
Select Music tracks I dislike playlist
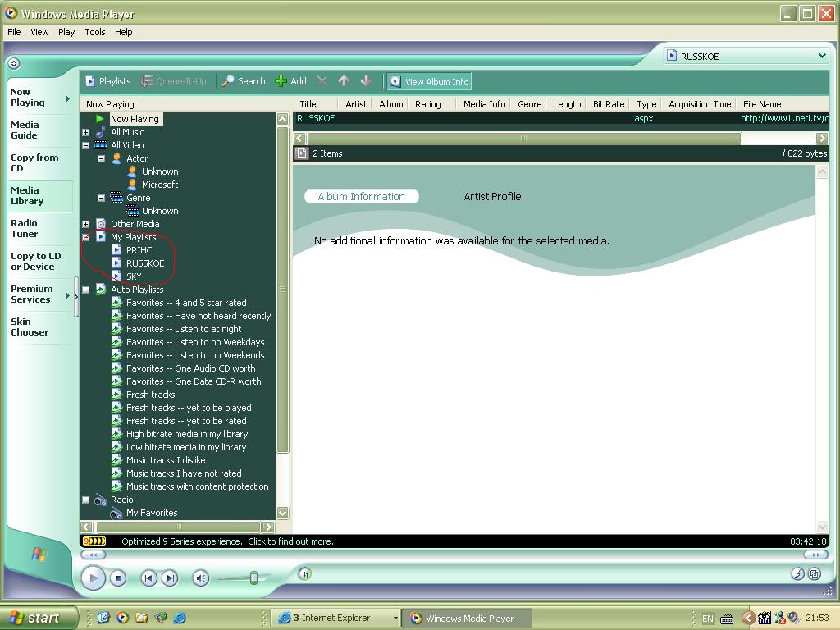[166, 460]
